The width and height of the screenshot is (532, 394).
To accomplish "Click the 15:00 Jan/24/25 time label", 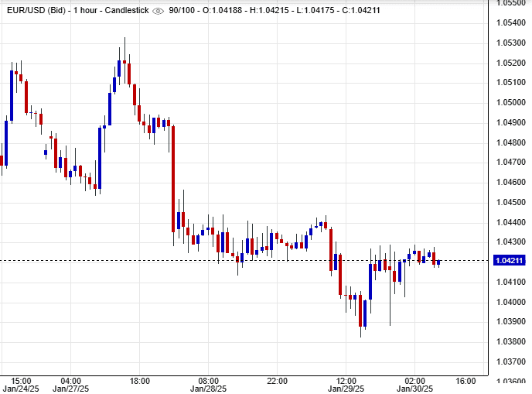I will [x=21, y=385].
